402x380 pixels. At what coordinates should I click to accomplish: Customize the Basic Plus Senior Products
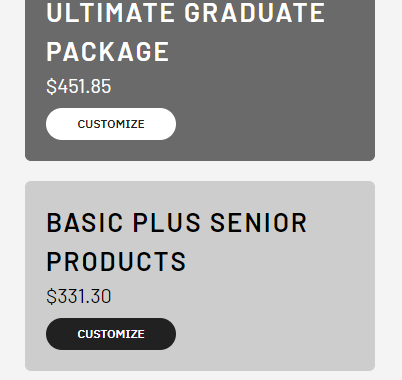(111, 334)
